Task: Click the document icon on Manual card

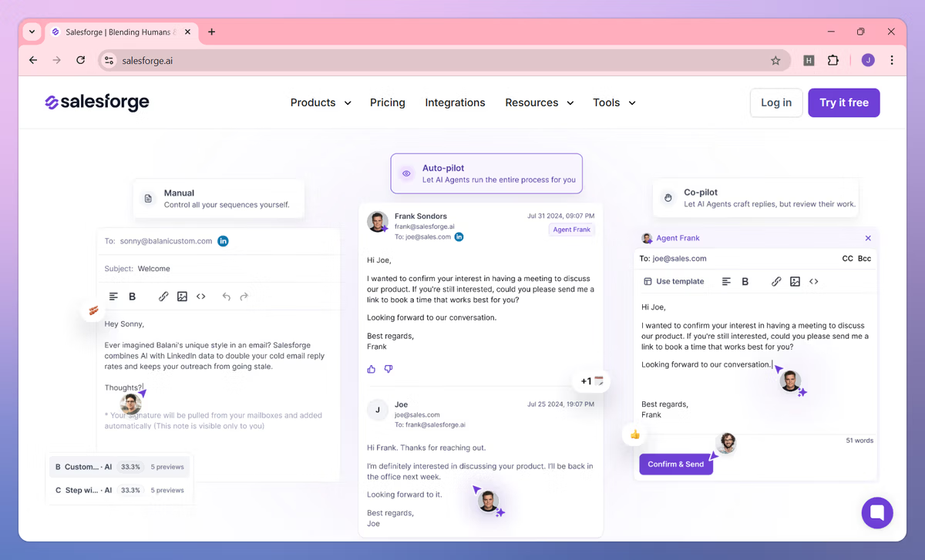Action: (x=149, y=199)
